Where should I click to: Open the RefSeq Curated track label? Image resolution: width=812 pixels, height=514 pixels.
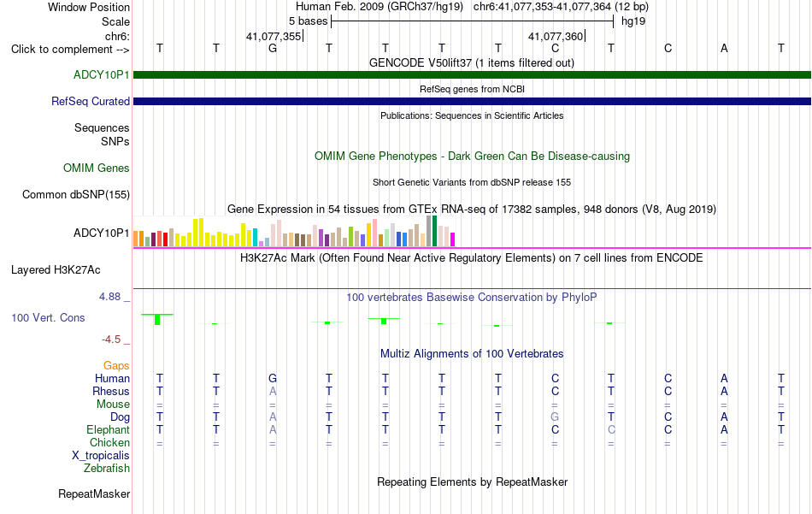[x=91, y=101]
